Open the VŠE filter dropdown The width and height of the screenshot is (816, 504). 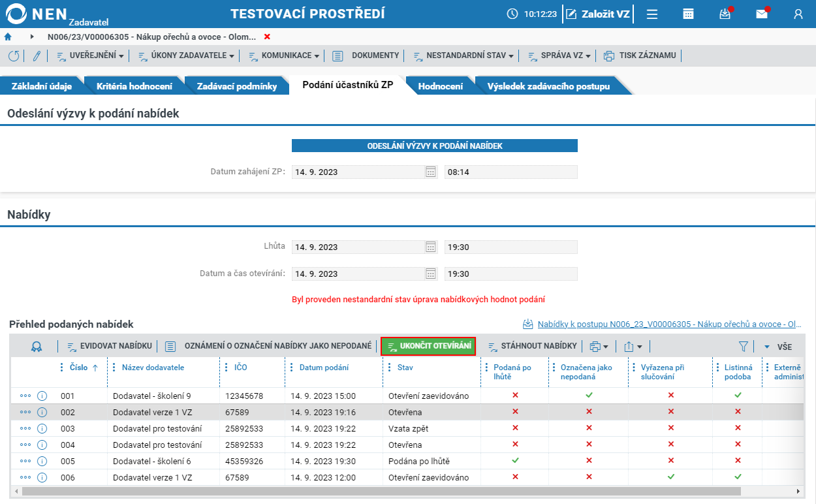point(778,346)
